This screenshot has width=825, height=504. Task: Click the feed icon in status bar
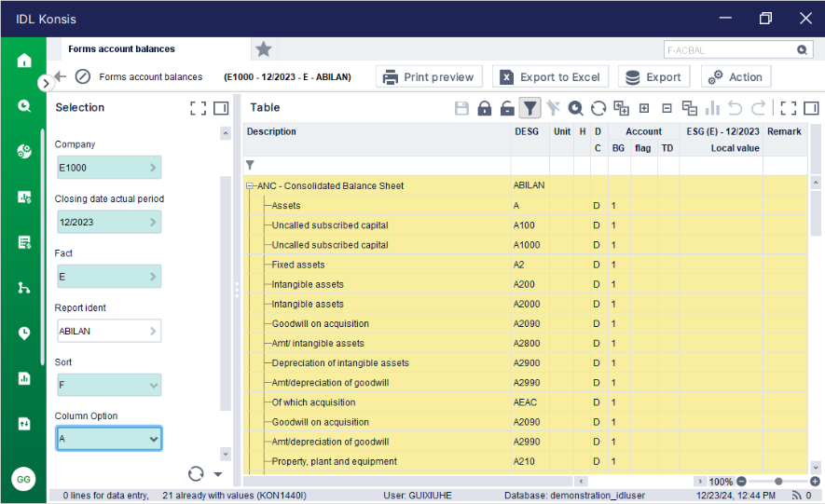(796, 495)
